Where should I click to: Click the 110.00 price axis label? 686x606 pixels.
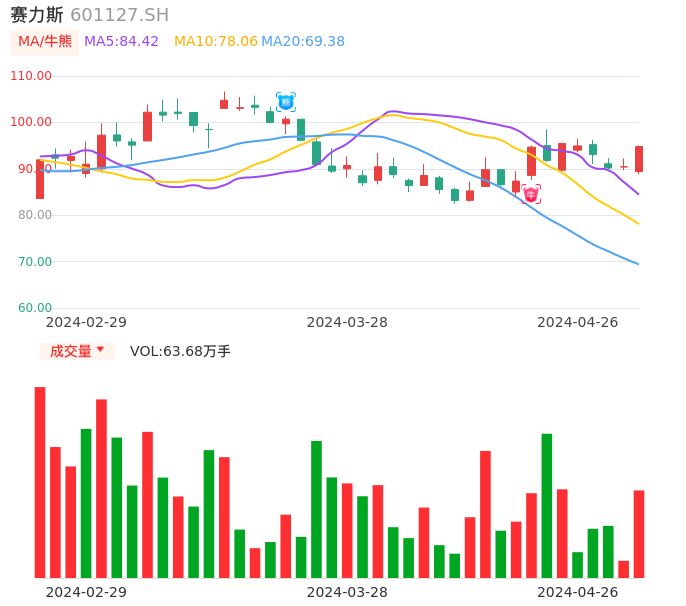click(31, 76)
